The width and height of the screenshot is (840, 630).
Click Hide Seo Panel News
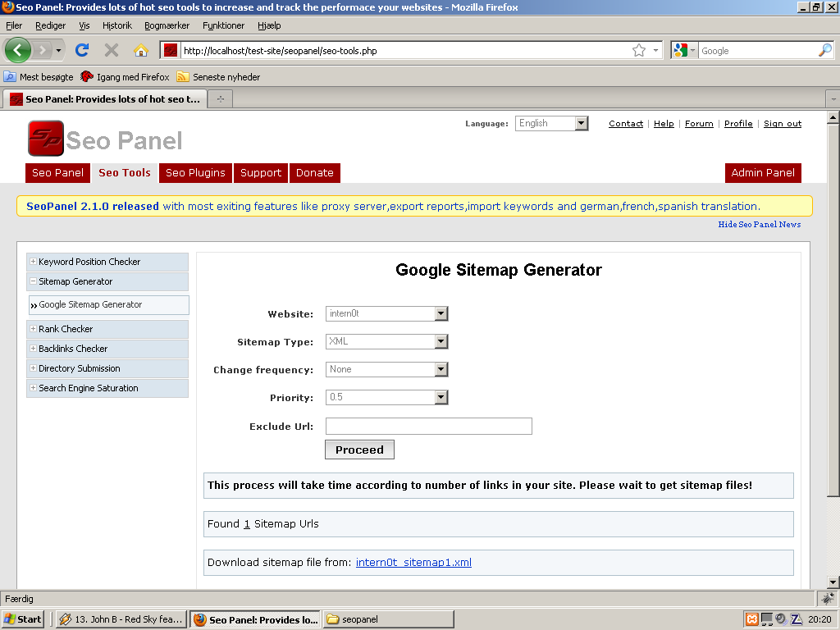760,224
